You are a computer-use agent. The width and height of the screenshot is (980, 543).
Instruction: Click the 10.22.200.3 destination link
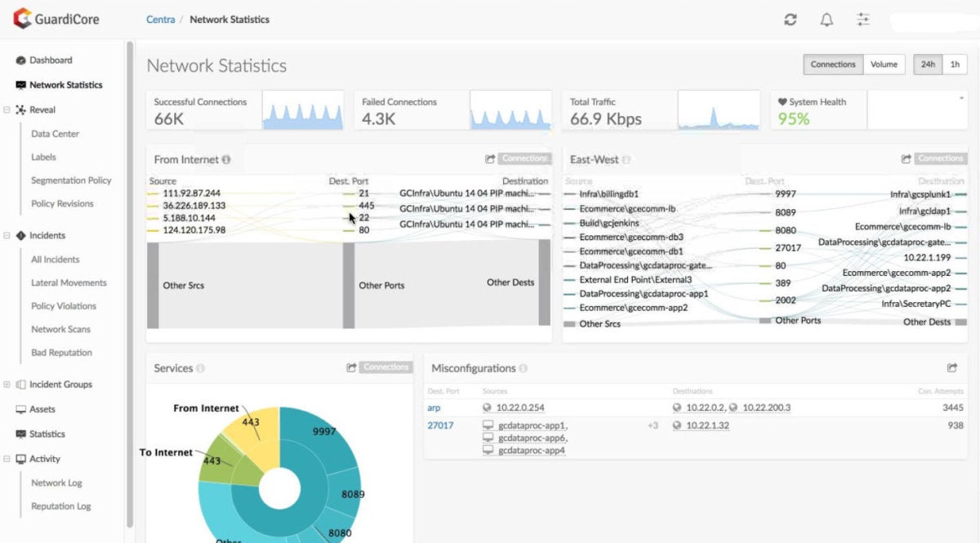(x=766, y=407)
